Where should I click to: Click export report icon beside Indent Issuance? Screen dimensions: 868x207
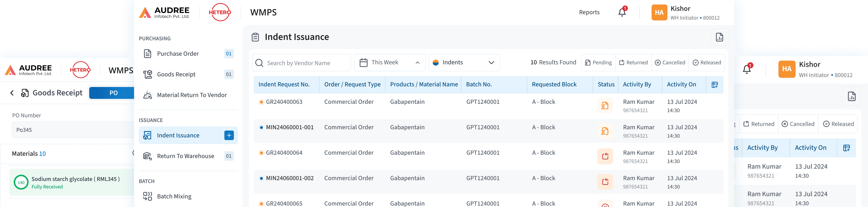point(719,37)
